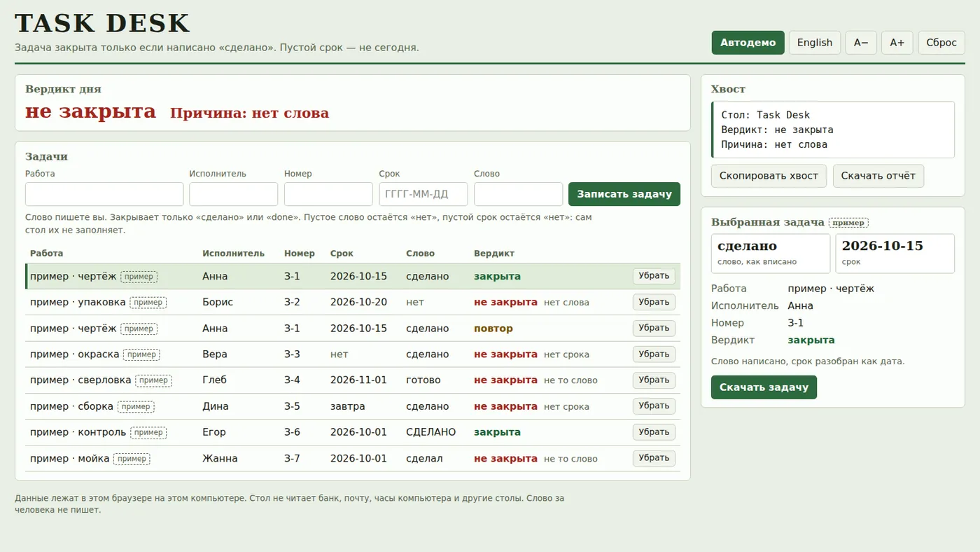Click the Сброс reset button
Screen dimensions: 980x552
pos(941,43)
